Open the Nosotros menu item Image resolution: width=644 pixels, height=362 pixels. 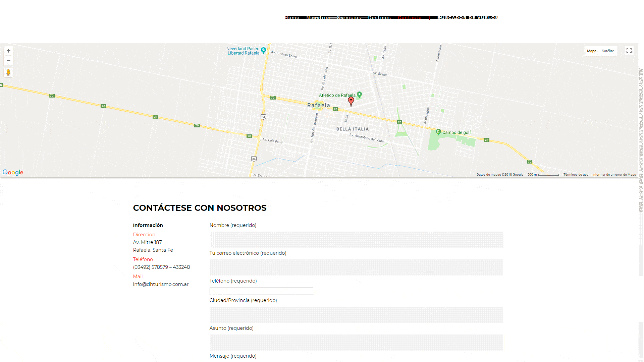click(x=318, y=17)
